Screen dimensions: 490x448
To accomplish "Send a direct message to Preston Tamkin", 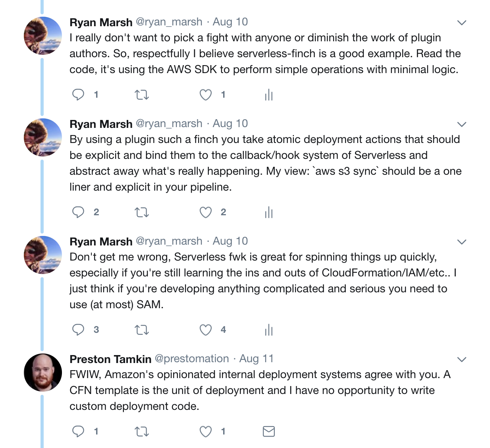I will [x=269, y=431].
